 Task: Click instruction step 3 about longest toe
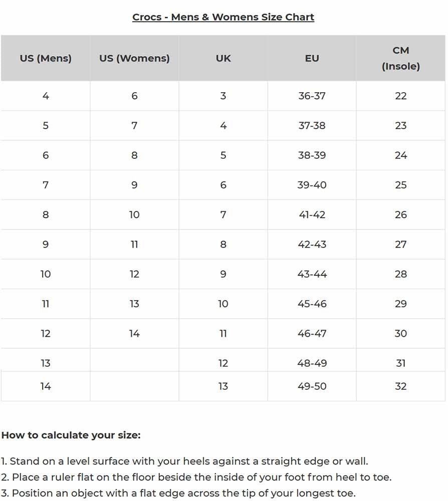click(x=178, y=493)
